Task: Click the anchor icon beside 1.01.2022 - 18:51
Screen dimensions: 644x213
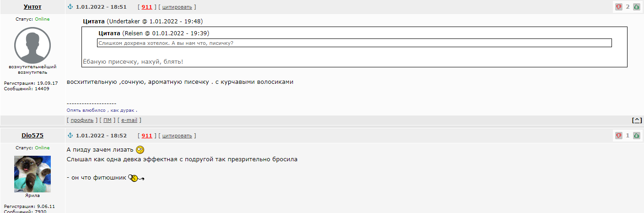Action: (x=70, y=7)
